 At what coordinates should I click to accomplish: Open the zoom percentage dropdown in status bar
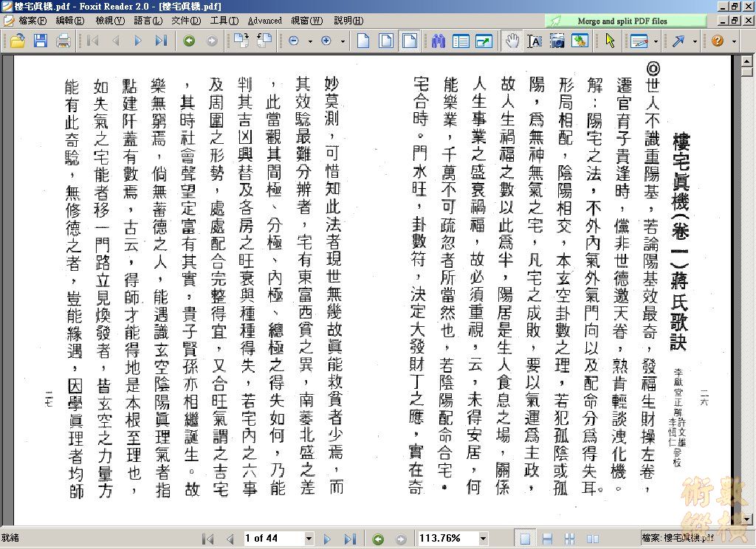pyautogui.click(x=483, y=539)
